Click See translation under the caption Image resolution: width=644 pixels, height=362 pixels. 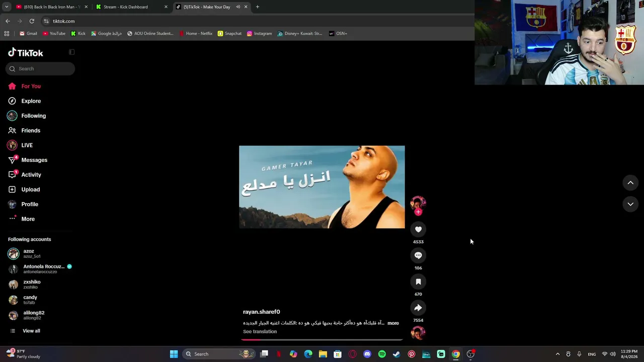260,332
